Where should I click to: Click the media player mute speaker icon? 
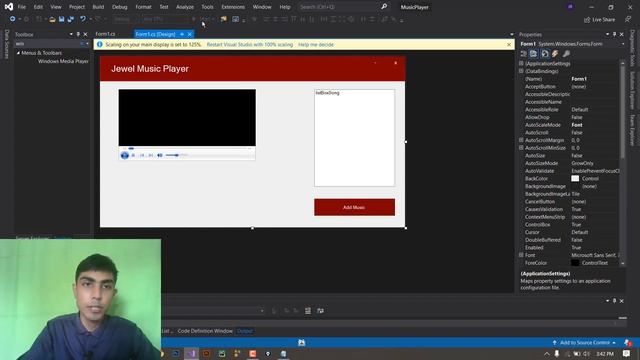point(160,155)
